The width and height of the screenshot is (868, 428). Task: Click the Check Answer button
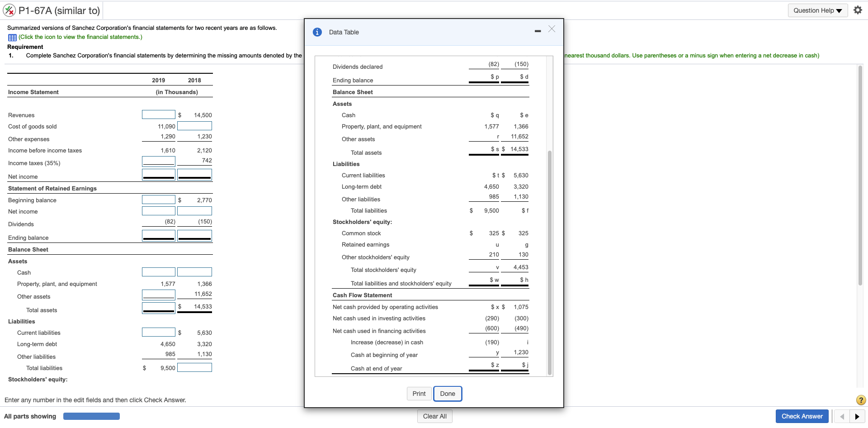click(x=802, y=416)
